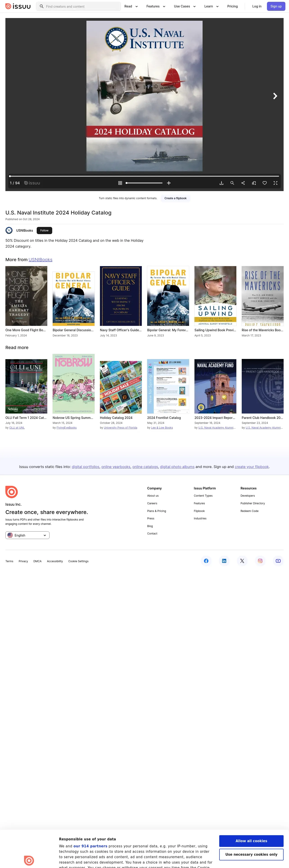Click Allow all cookies
Screen dimensions: 289x868
[251, 841]
